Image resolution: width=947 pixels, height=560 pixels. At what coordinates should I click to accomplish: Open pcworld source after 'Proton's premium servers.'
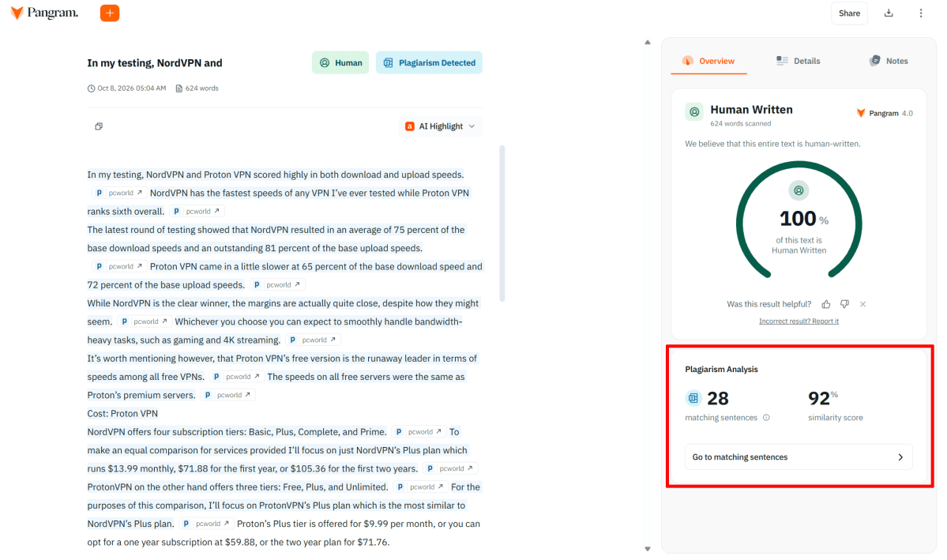[227, 395]
